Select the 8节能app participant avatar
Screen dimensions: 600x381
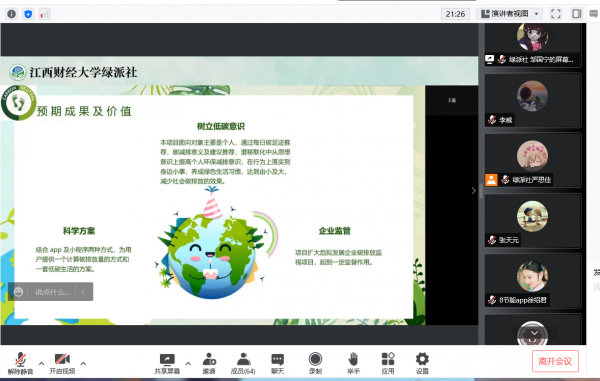click(532, 276)
